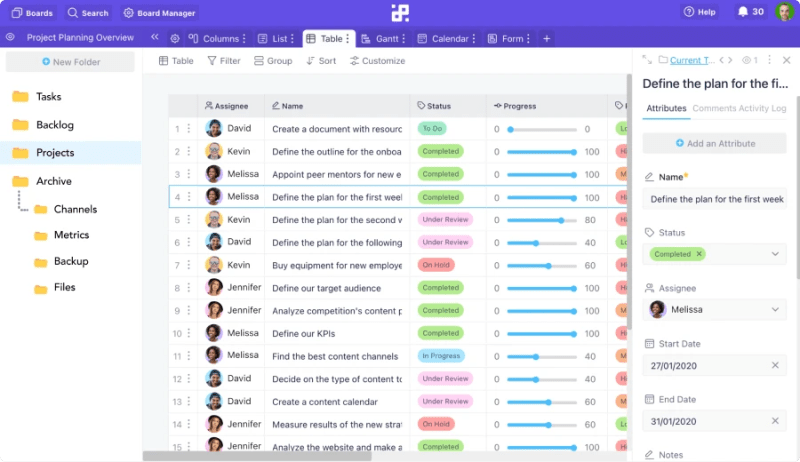Open the Filter options

(224, 61)
